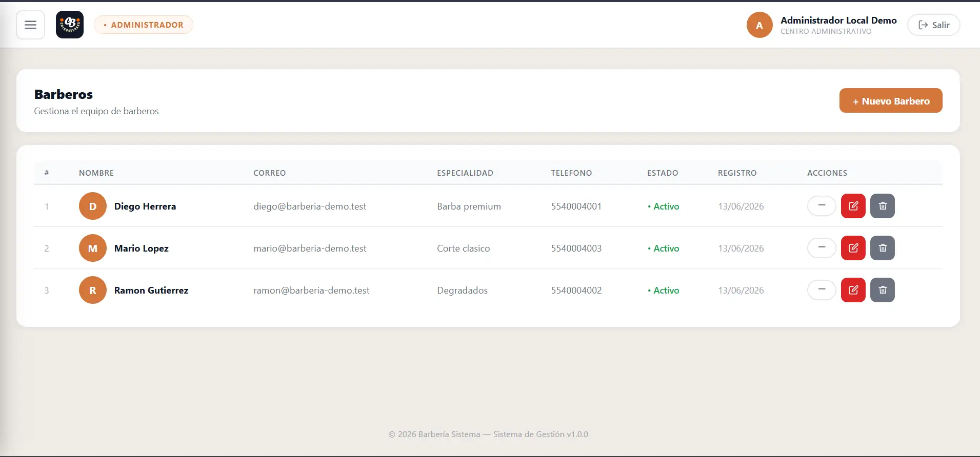Click Diego Herrera's Activo status
This screenshot has width=980, height=457.
click(x=663, y=206)
